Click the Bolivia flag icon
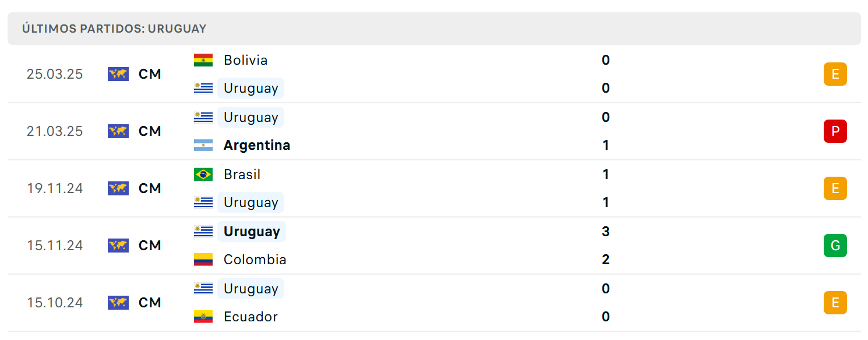This screenshot has height=340, width=868. 203,60
